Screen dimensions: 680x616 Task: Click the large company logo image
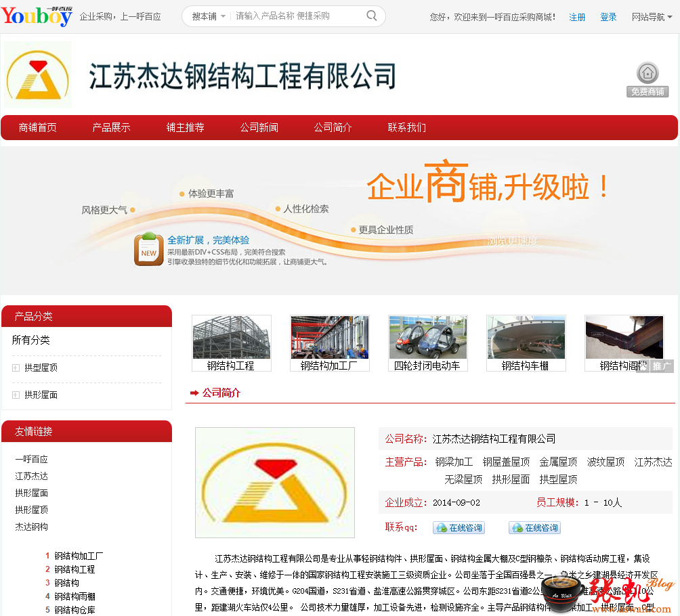click(x=274, y=482)
